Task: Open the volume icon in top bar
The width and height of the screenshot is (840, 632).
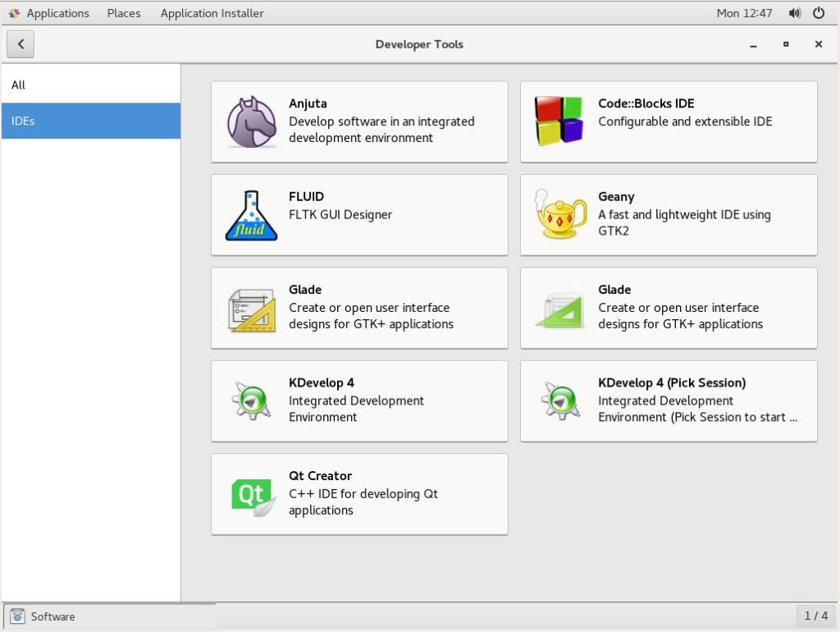Action: pos(794,13)
